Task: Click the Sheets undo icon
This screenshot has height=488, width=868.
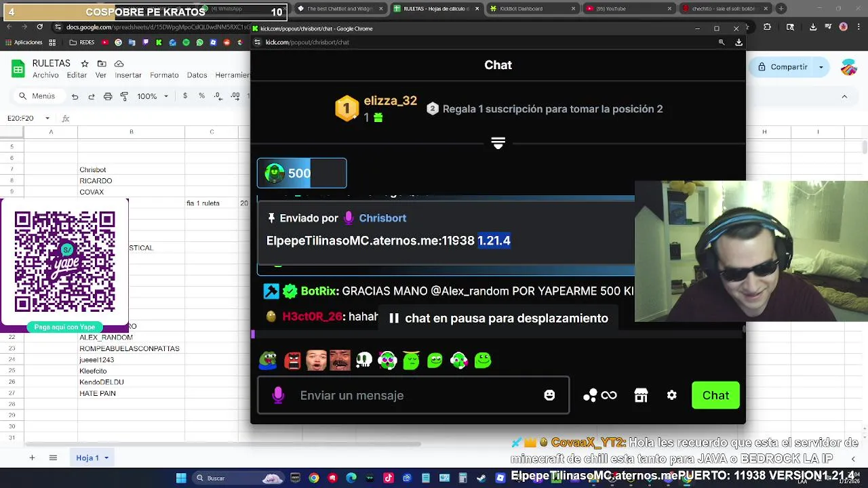Action: click(75, 96)
